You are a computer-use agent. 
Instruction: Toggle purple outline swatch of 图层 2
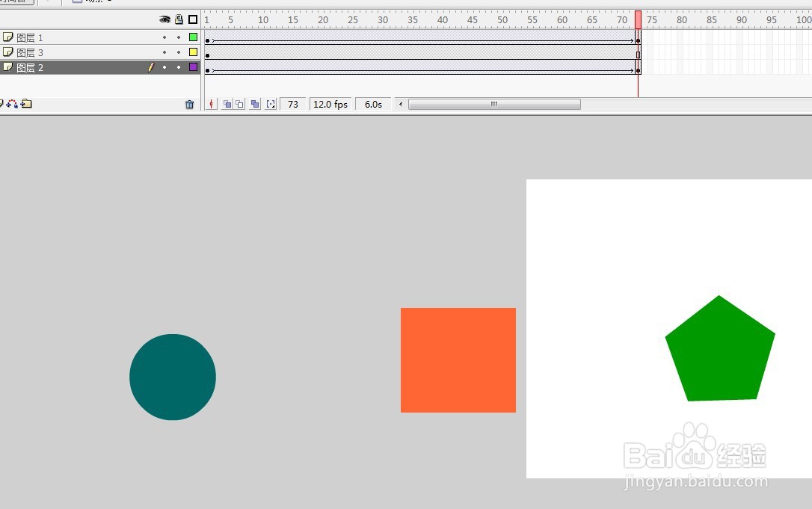(193, 67)
